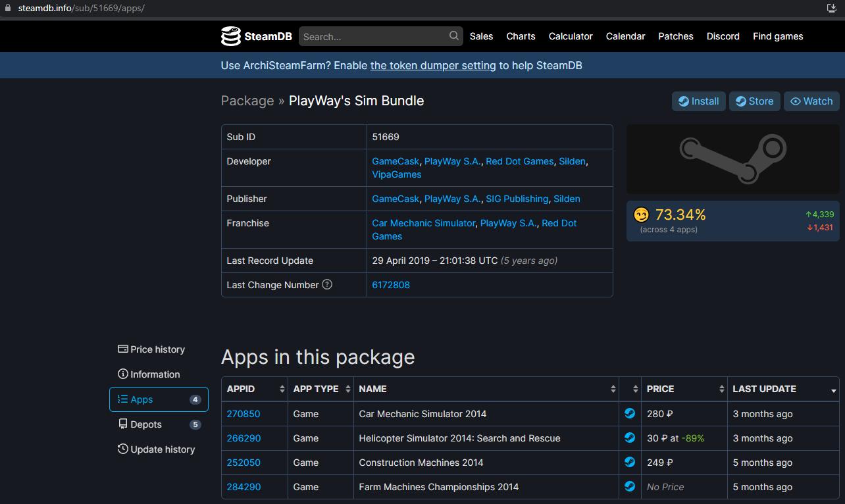Click the Watch button

pyautogui.click(x=811, y=101)
